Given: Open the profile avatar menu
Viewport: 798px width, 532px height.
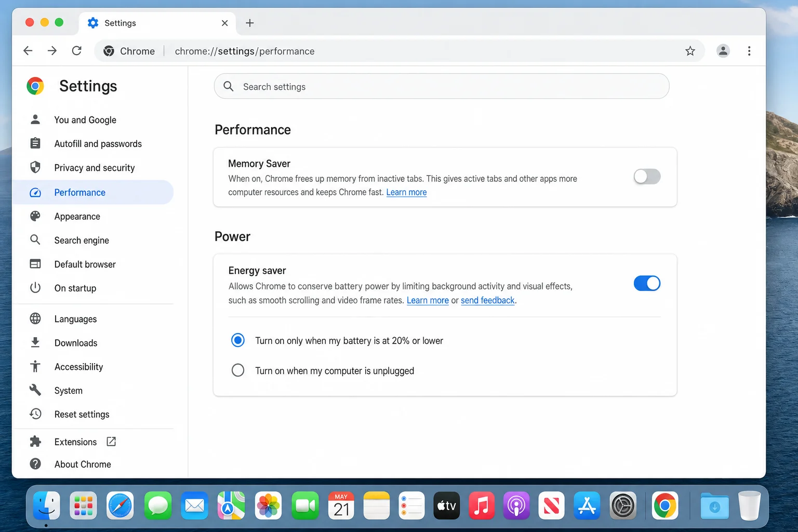Looking at the screenshot, I should 723,51.
